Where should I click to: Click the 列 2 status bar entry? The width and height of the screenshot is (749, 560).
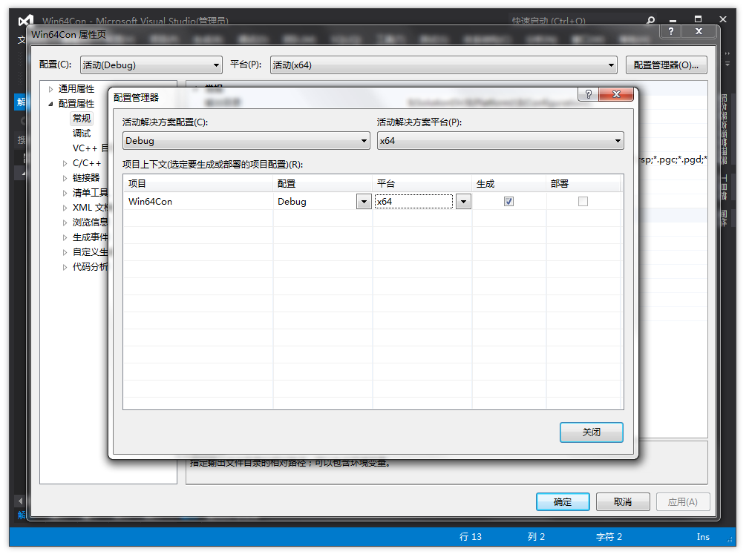537,537
